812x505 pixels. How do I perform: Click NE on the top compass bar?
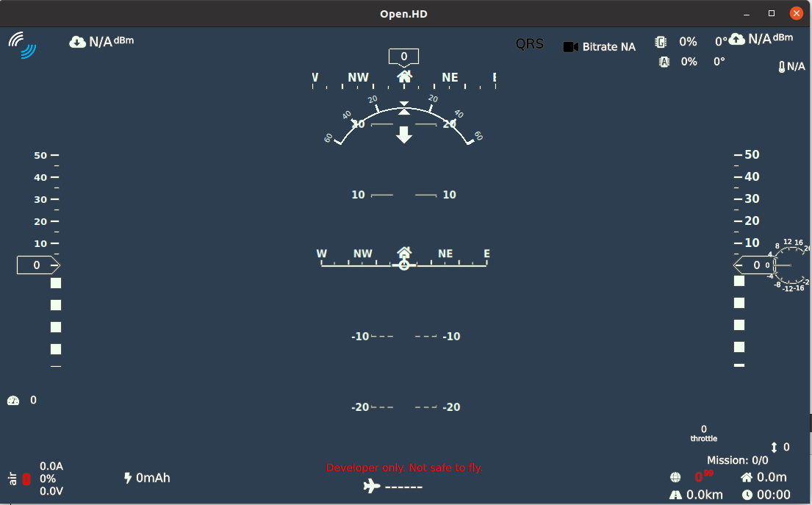[450, 78]
